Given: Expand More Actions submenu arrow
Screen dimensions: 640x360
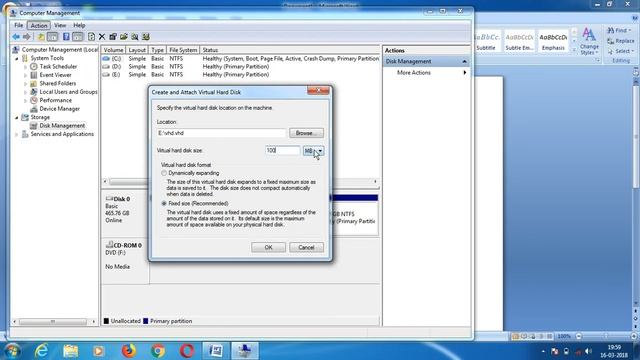Looking at the screenshot, I should [464, 73].
